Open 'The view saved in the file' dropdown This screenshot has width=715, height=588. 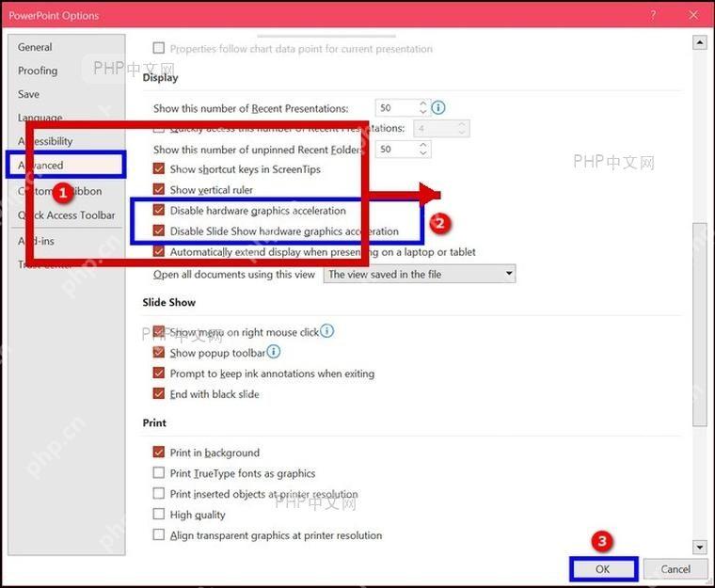(x=420, y=274)
